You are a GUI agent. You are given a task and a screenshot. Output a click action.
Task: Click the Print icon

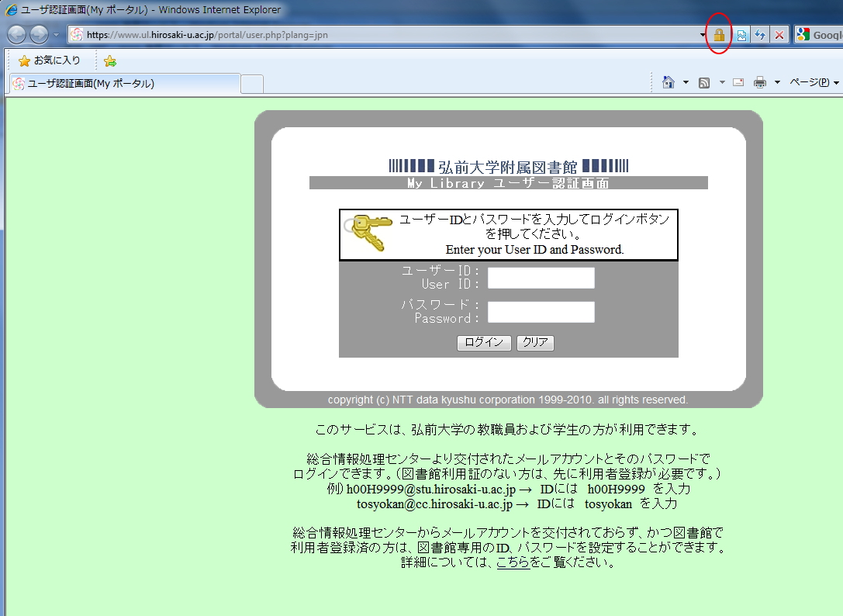pos(760,82)
